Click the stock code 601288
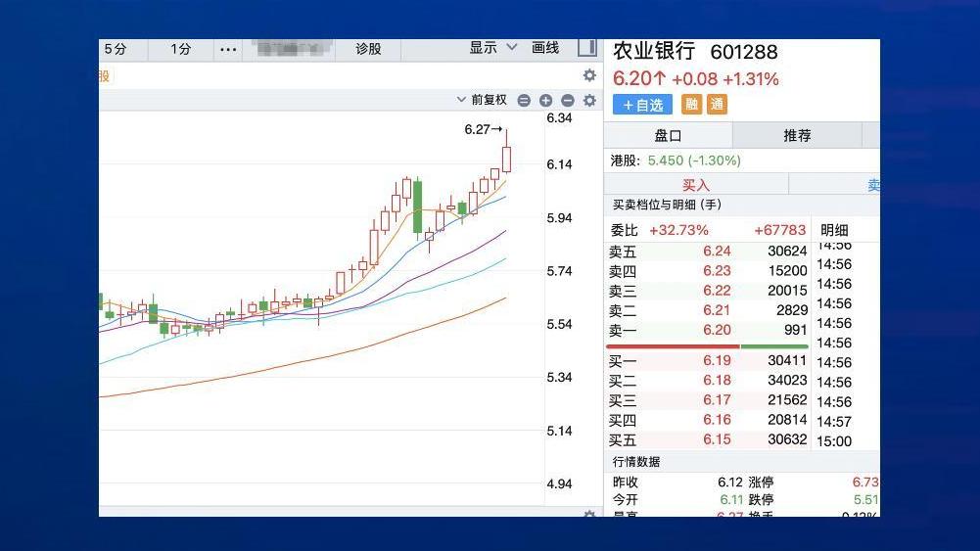980x551 pixels. [744, 52]
